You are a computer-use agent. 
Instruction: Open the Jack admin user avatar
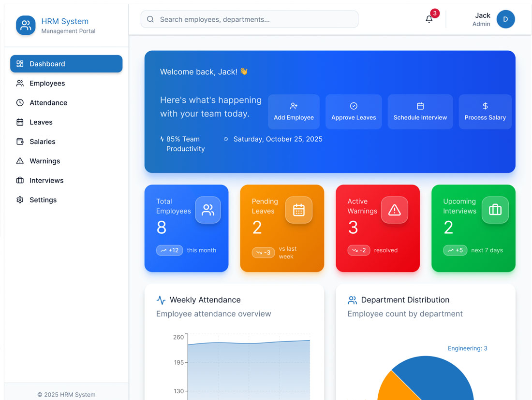tap(505, 19)
